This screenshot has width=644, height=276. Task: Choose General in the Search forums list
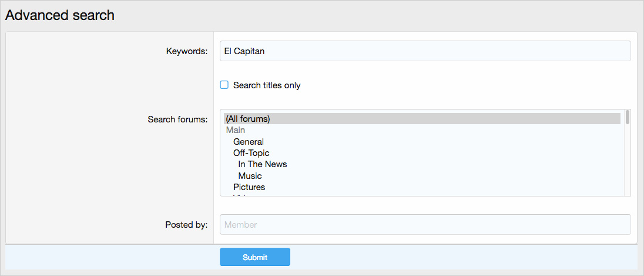[422, 141]
